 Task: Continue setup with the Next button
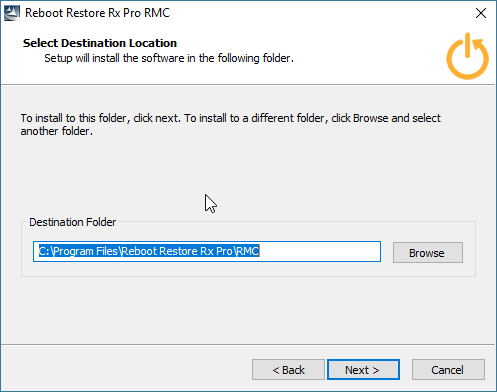click(x=363, y=370)
